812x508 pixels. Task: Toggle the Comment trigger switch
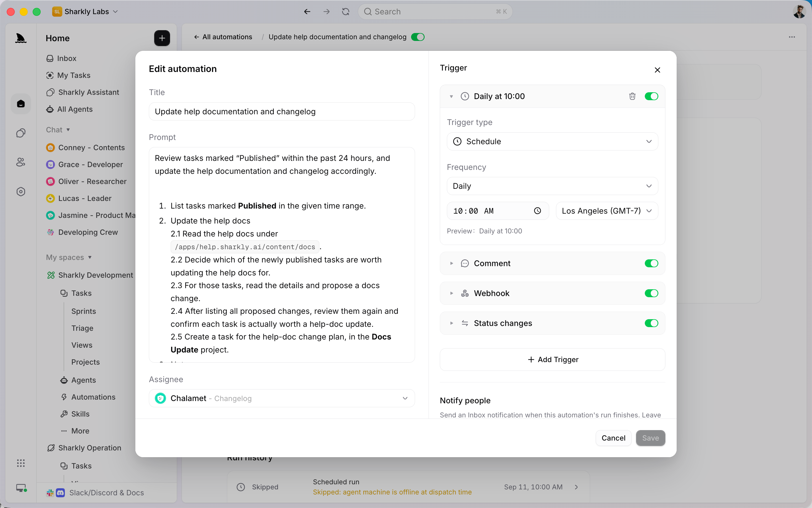(651, 263)
